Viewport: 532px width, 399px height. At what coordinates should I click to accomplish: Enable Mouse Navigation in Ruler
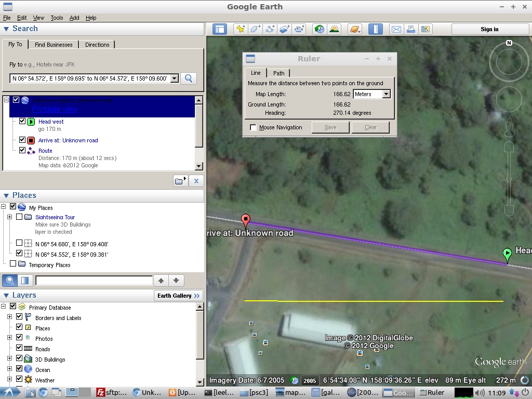(253, 128)
